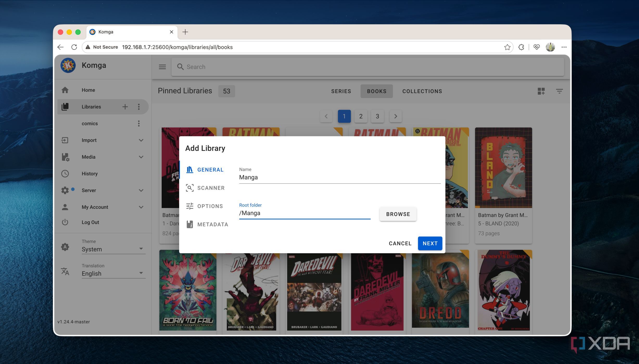Click the page size grid icon
This screenshot has width=639, height=364.
click(x=541, y=91)
